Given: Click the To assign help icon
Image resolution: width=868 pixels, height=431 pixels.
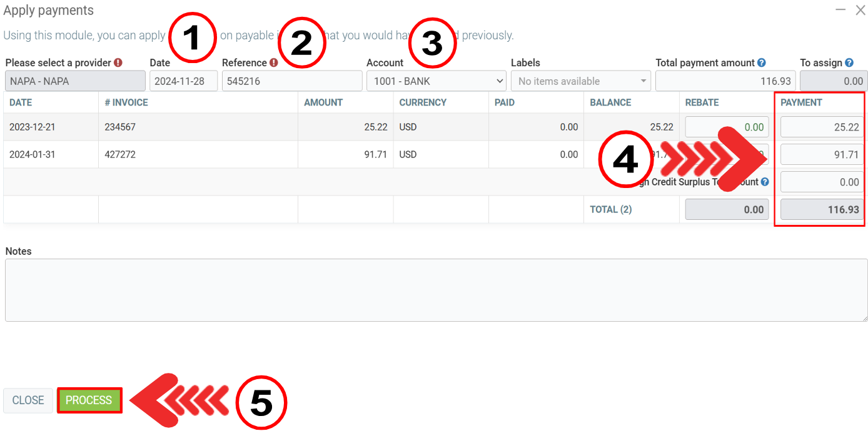Looking at the screenshot, I should point(849,62).
